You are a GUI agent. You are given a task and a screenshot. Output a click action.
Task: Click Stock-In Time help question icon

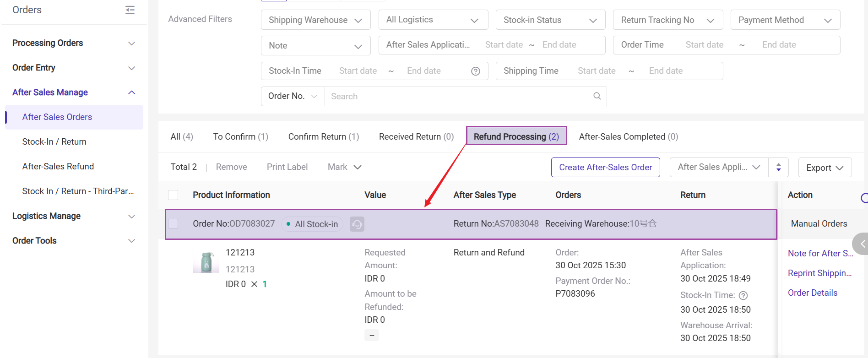(476, 71)
